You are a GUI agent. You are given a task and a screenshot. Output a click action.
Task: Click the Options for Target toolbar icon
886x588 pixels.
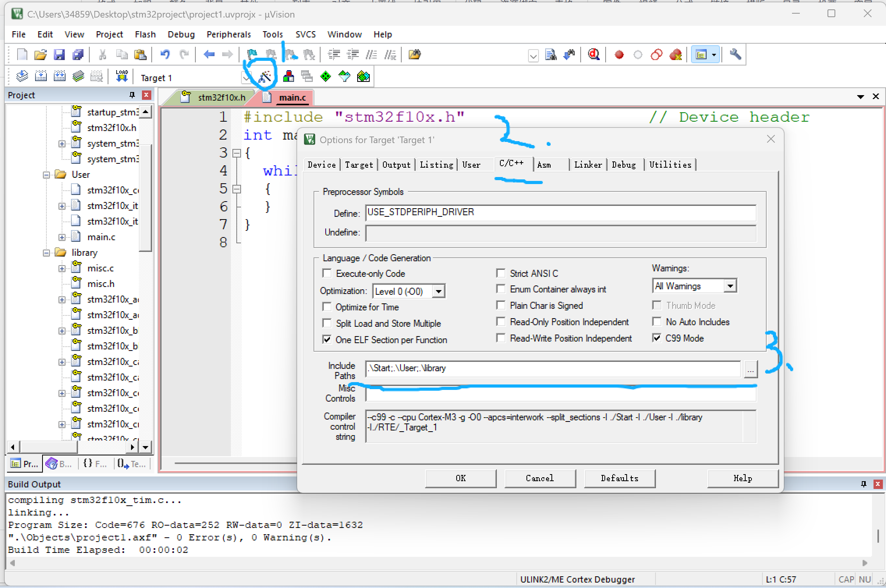(x=265, y=77)
